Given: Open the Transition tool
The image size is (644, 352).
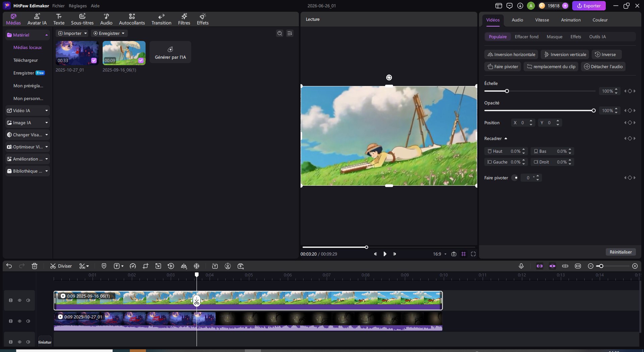Looking at the screenshot, I should pos(161,19).
